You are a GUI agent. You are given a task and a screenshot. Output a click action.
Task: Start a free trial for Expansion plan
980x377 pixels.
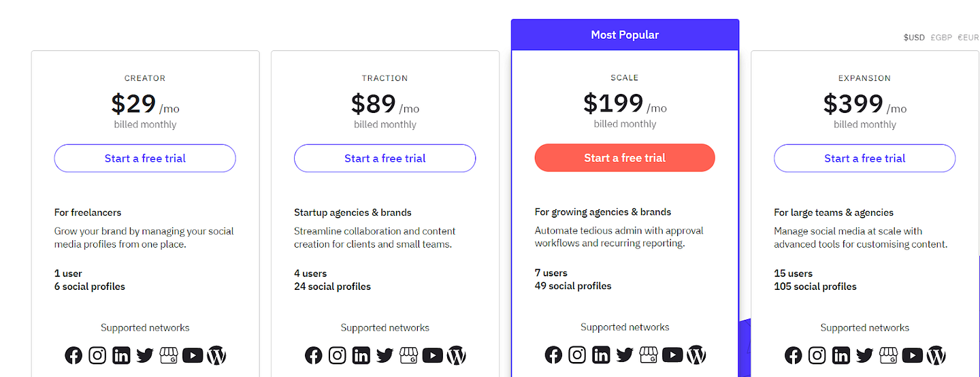pyautogui.click(x=865, y=159)
